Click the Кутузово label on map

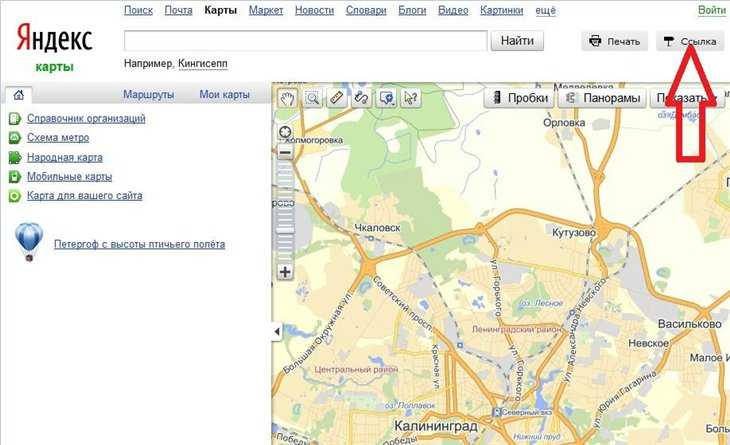pos(574,232)
